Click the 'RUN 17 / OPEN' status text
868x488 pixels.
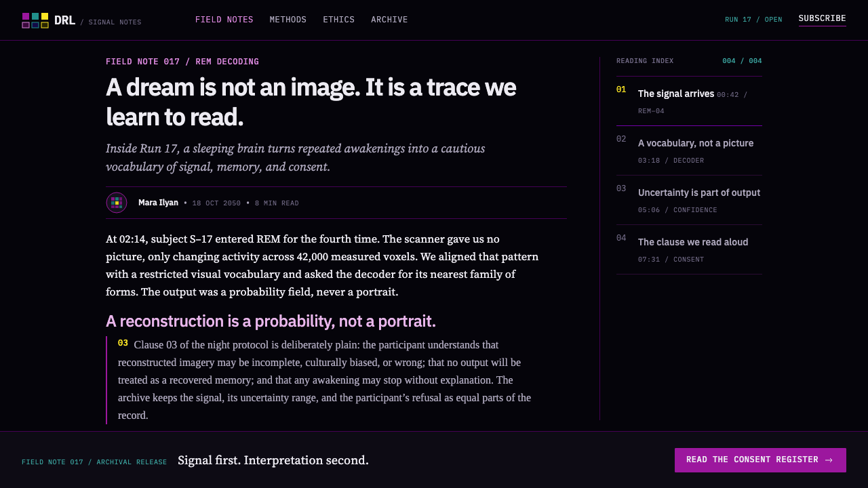pyautogui.click(x=753, y=20)
